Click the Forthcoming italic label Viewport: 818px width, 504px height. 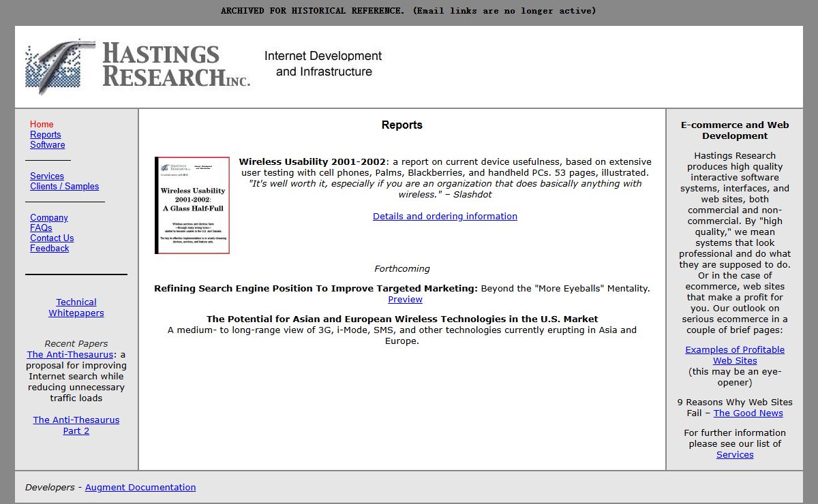402,268
